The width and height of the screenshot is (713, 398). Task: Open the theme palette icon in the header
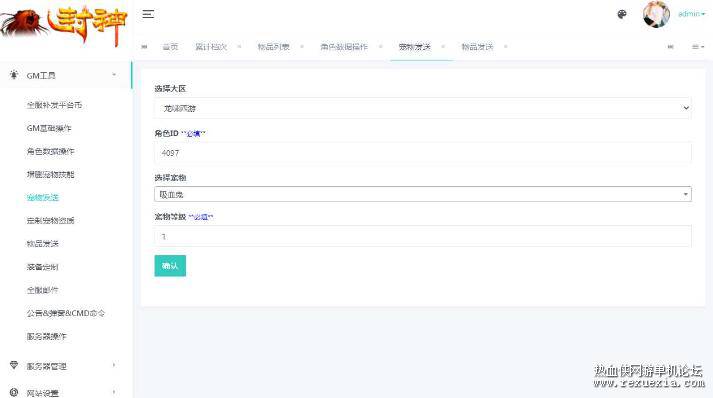point(622,14)
